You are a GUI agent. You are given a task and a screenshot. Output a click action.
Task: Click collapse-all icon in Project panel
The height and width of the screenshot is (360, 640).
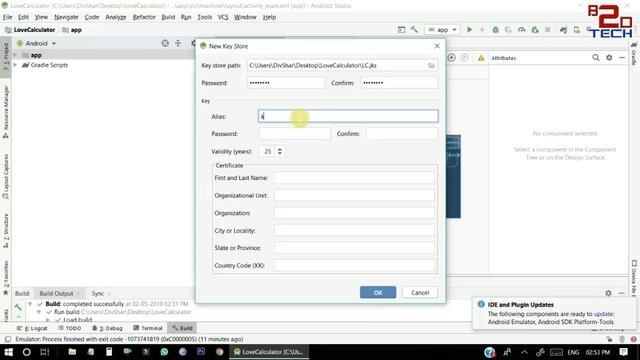[x=178, y=43]
